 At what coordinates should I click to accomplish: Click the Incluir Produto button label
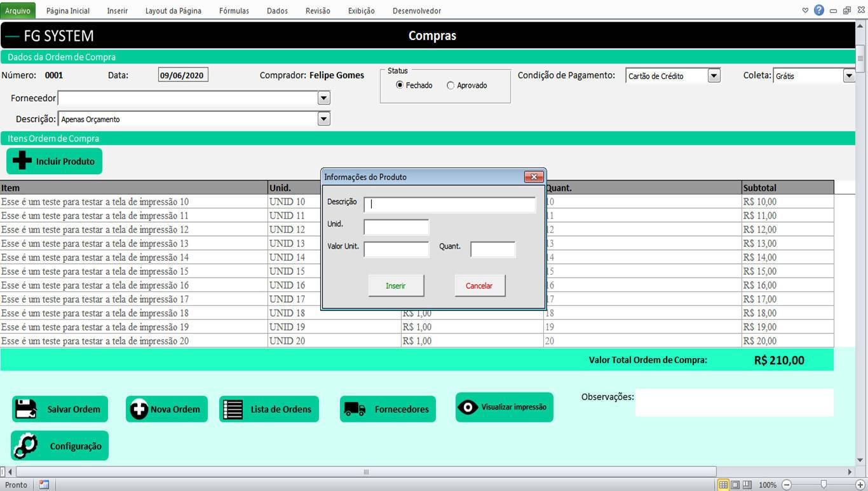(x=65, y=162)
